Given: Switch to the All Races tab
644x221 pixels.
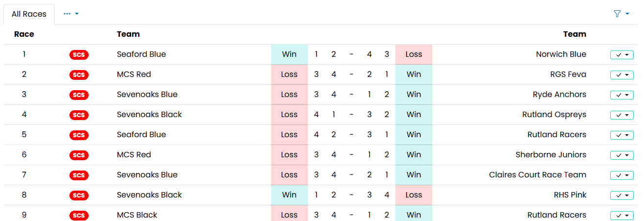Looking at the screenshot, I should click(29, 14).
